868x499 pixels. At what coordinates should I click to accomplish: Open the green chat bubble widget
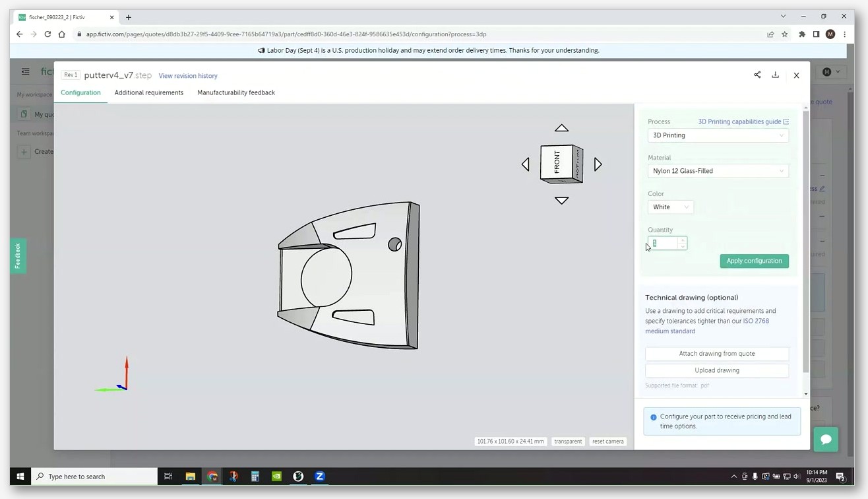click(826, 439)
